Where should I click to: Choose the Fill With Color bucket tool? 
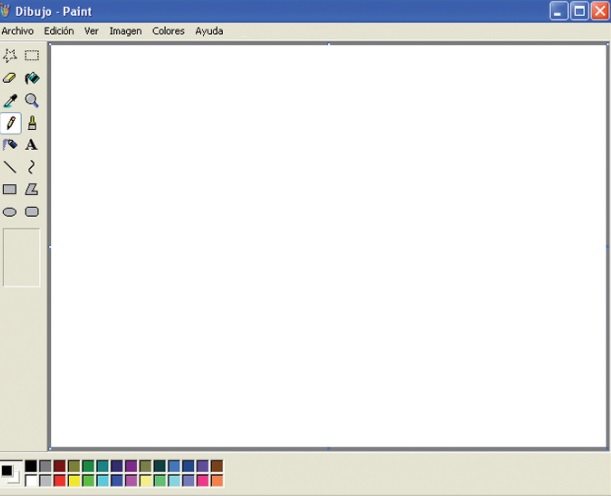(32, 78)
